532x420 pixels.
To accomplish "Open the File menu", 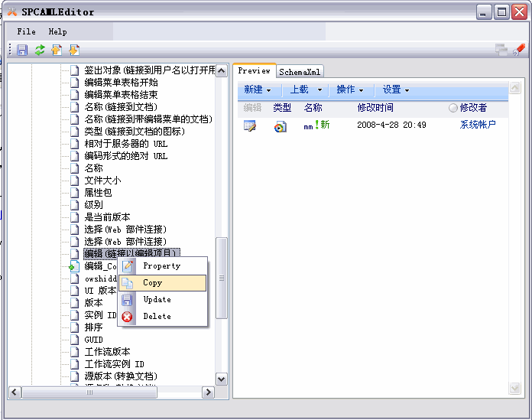I will pyautogui.click(x=27, y=31).
